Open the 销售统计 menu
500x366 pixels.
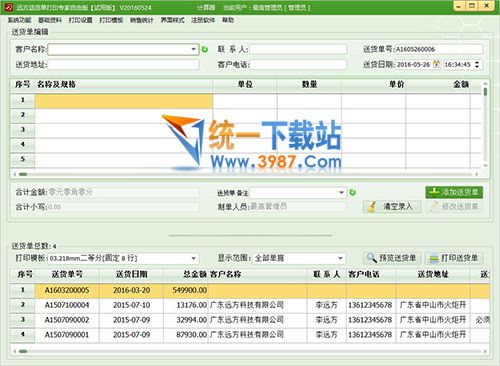(142, 20)
